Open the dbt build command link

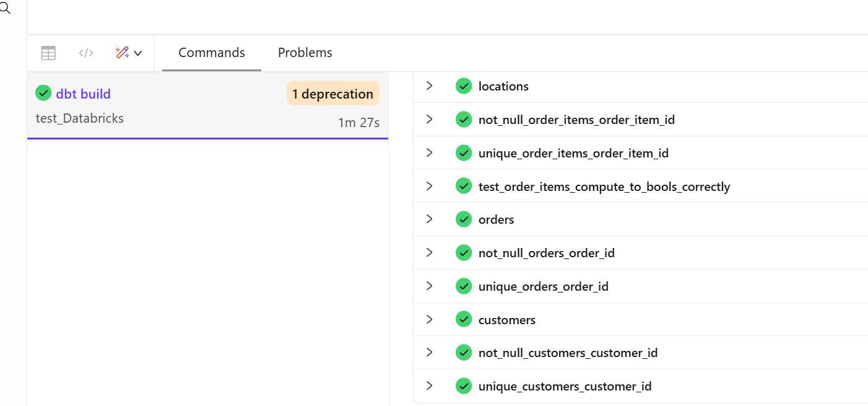[83, 94]
